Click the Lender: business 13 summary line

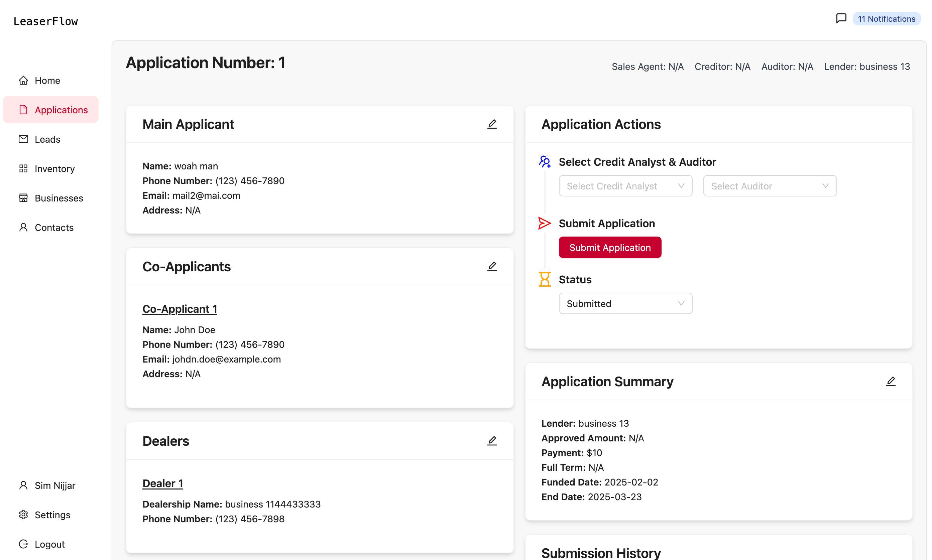click(x=585, y=423)
